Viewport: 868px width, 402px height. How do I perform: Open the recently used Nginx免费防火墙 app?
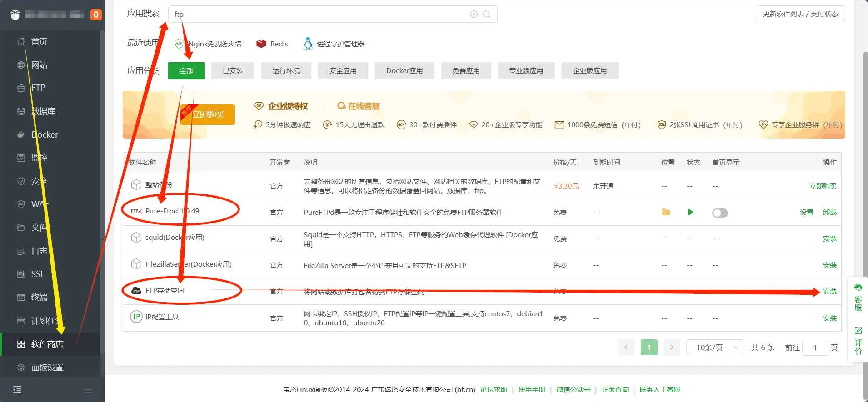click(208, 44)
